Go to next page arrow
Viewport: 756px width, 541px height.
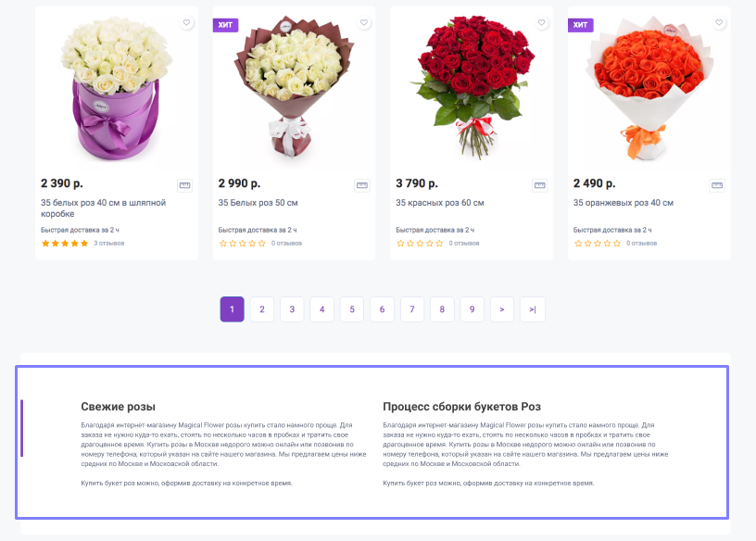tap(502, 309)
